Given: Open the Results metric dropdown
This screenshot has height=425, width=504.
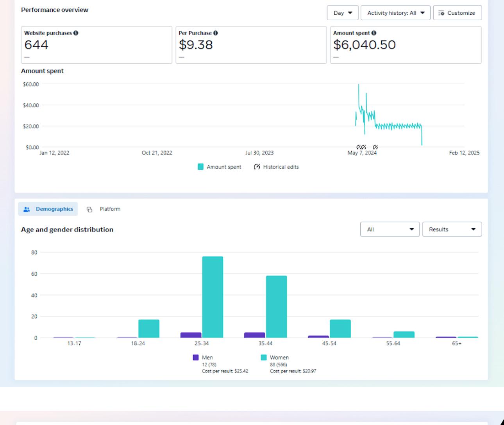Looking at the screenshot, I should click(452, 229).
